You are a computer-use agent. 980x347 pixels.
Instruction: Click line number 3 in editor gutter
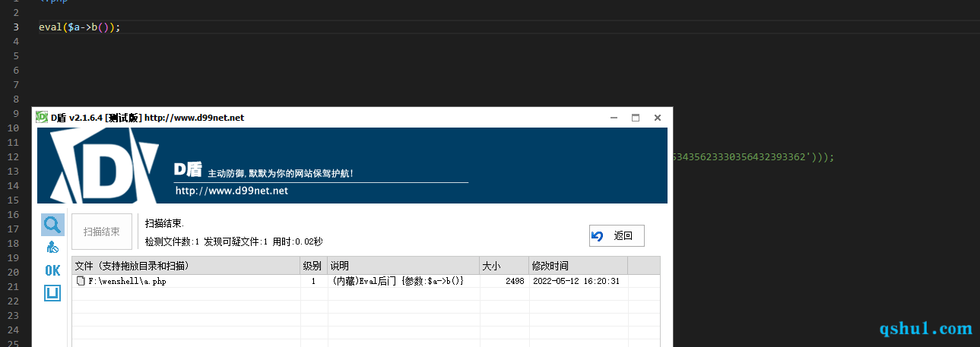[x=16, y=27]
